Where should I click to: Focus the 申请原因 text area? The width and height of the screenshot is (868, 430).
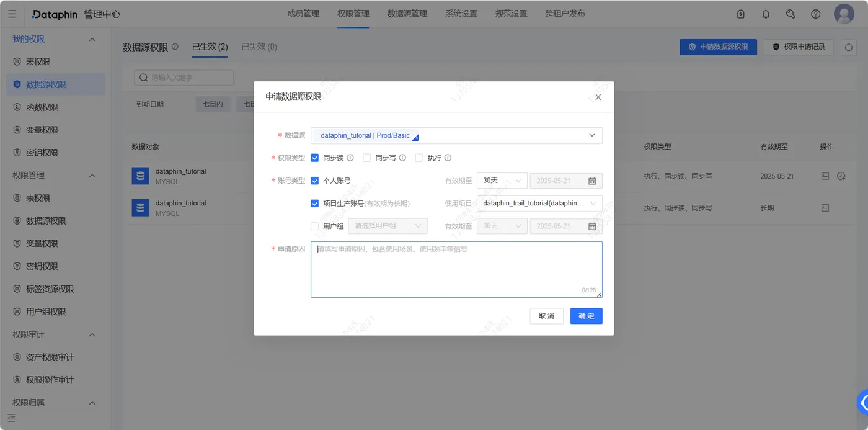coord(456,269)
